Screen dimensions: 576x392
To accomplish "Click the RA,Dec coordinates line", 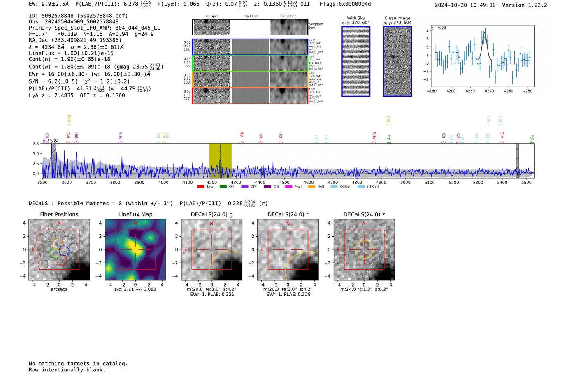I will click(x=75, y=40).
